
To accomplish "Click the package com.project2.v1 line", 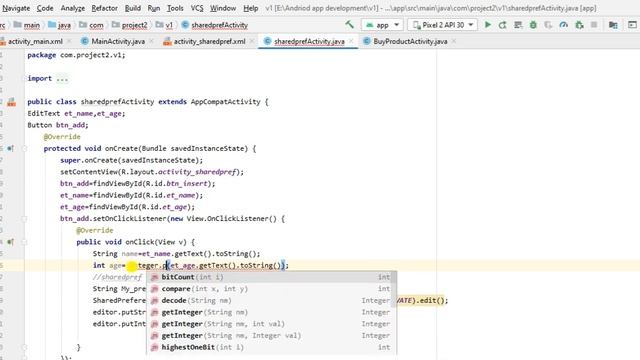I will [76, 55].
